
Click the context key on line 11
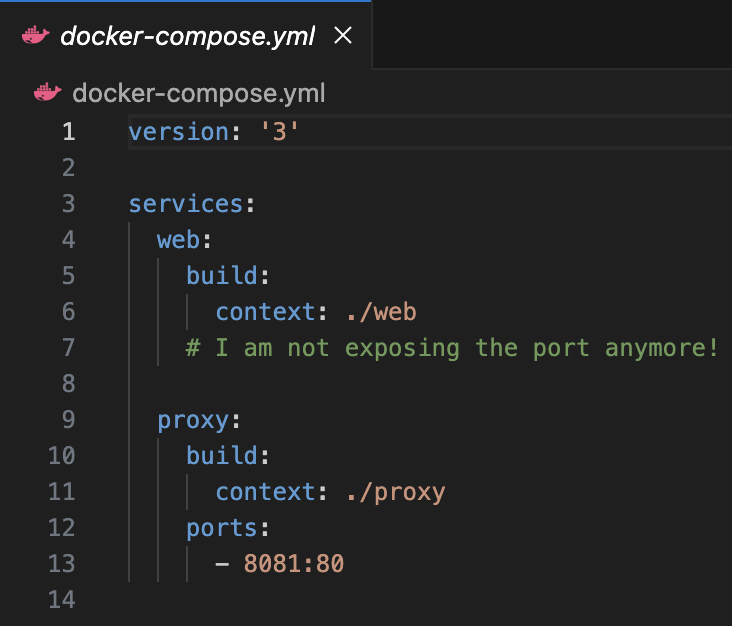[265, 492]
